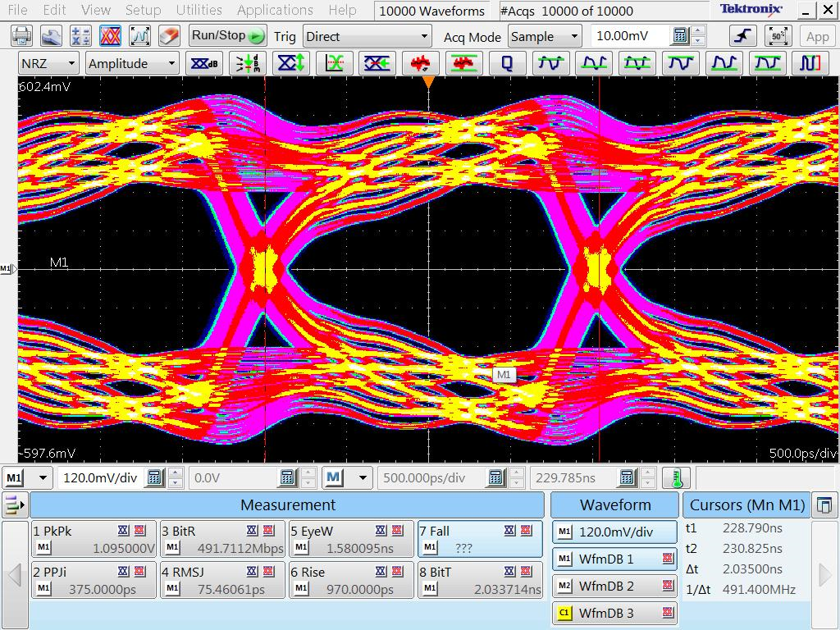Click the thermometer compensation icon

tap(677, 477)
